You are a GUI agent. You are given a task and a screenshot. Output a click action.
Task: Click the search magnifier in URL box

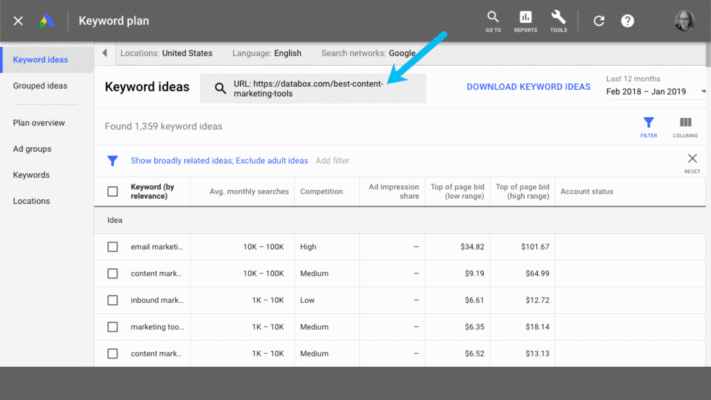tap(220, 88)
